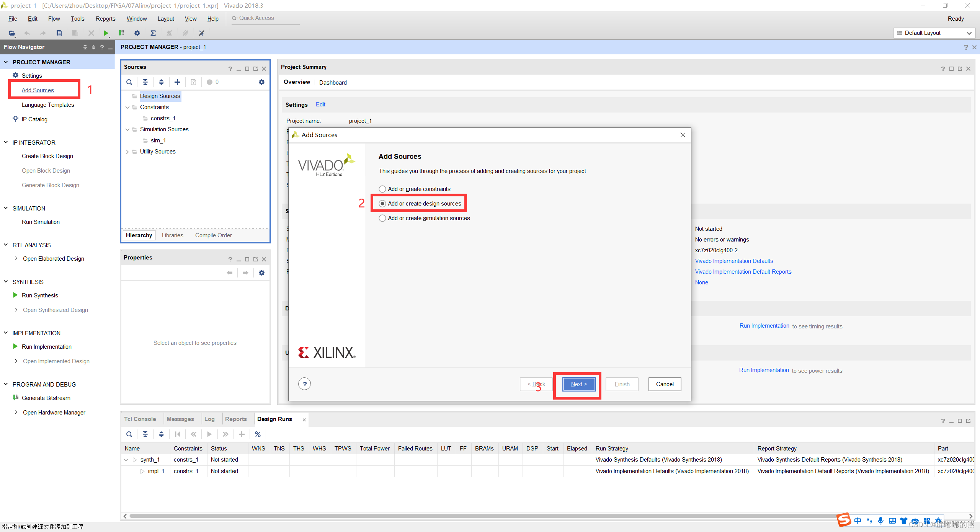980x532 pixels.
Task: Click the Run Implementation green arrow icon
Action: pos(15,346)
